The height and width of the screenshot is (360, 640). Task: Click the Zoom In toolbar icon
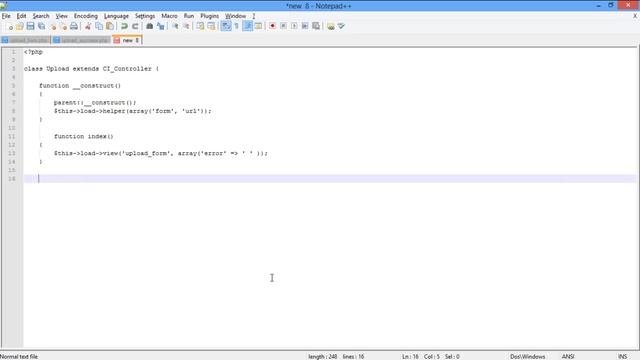click(175, 26)
